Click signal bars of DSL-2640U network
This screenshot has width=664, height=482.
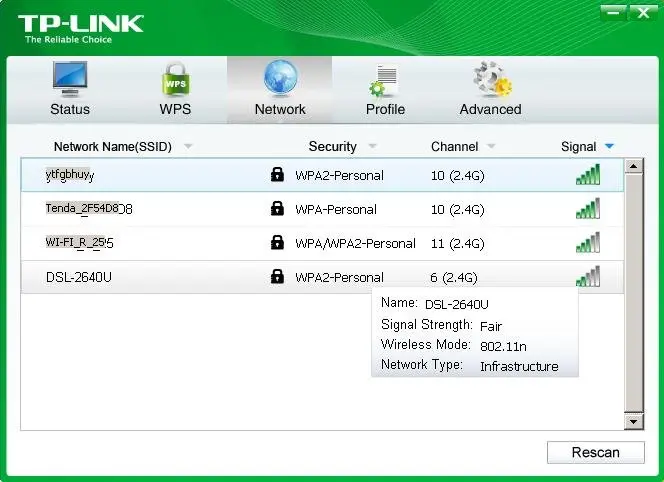(x=588, y=276)
